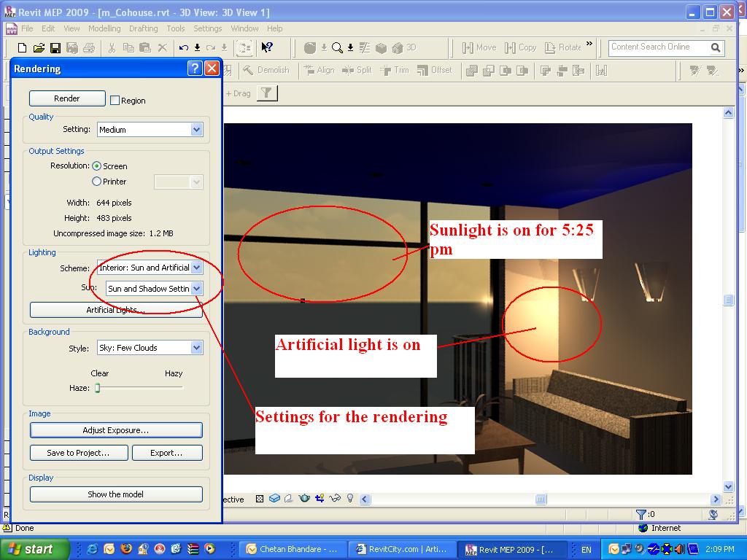Viewport: 747px width, 560px height.
Task: Click the Undo arrow icon
Action: pos(184,48)
